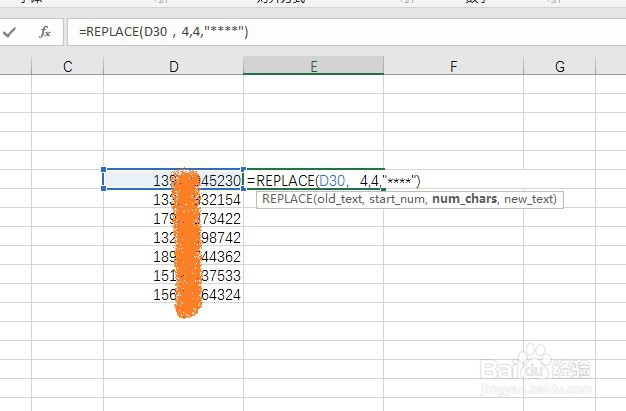The width and height of the screenshot is (626, 411).
Task: Click start_num argument in formula tooltip
Action: click(398, 199)
